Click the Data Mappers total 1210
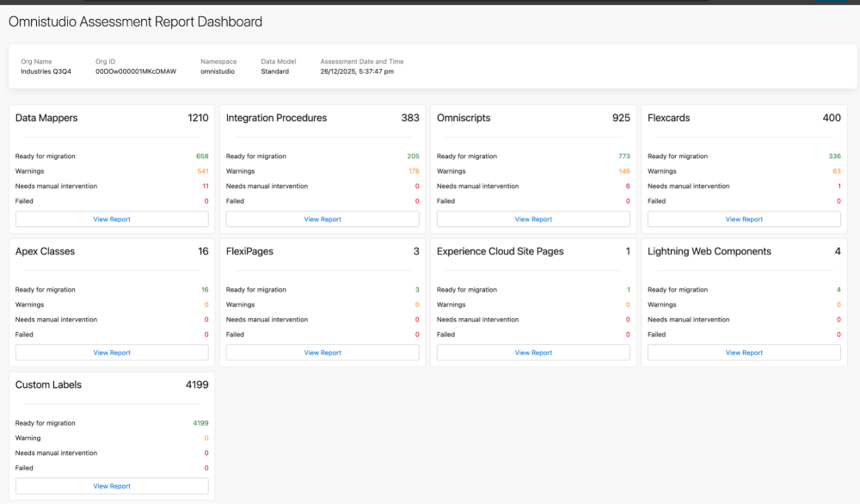Screen dimensions: 860x504 click(x=198, y=118)
